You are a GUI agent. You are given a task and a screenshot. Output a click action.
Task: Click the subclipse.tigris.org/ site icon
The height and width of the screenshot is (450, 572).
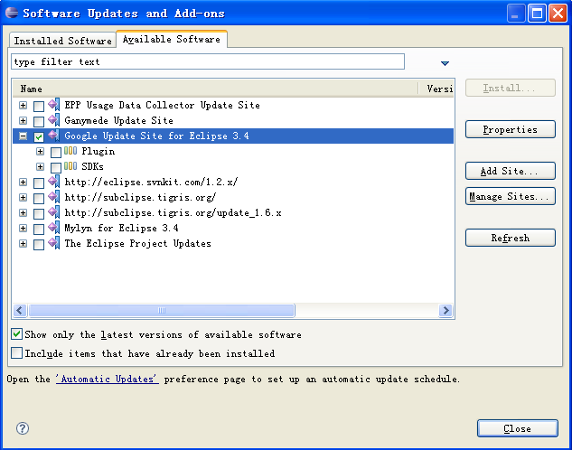click(54, 197)
